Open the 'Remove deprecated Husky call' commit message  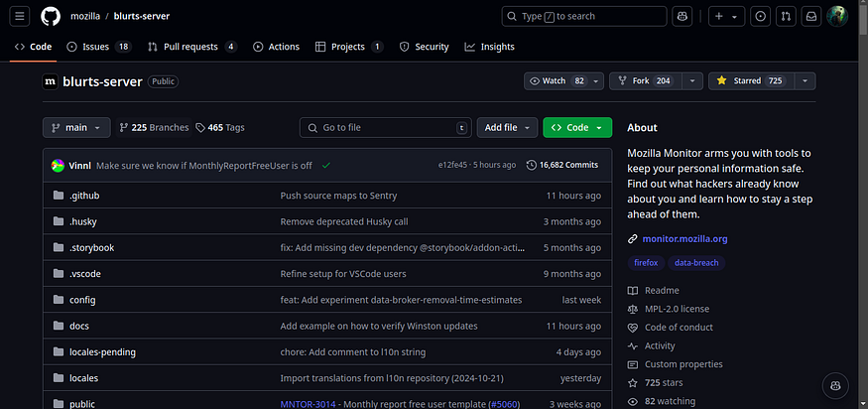pyautogui.click(x=344, y=221)
